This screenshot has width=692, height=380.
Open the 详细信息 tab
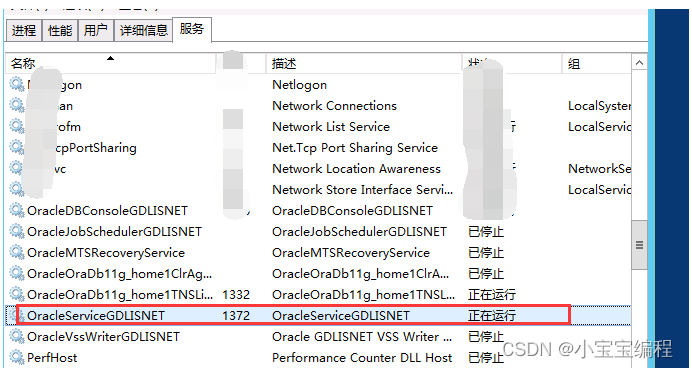coord(143,30)
